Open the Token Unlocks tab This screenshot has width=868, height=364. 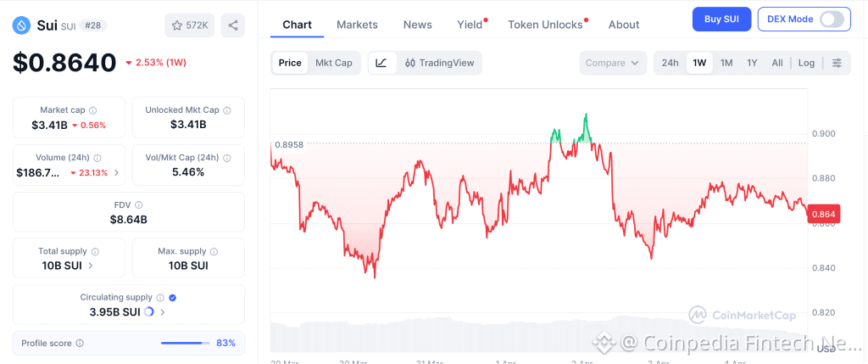coord(545,25)
